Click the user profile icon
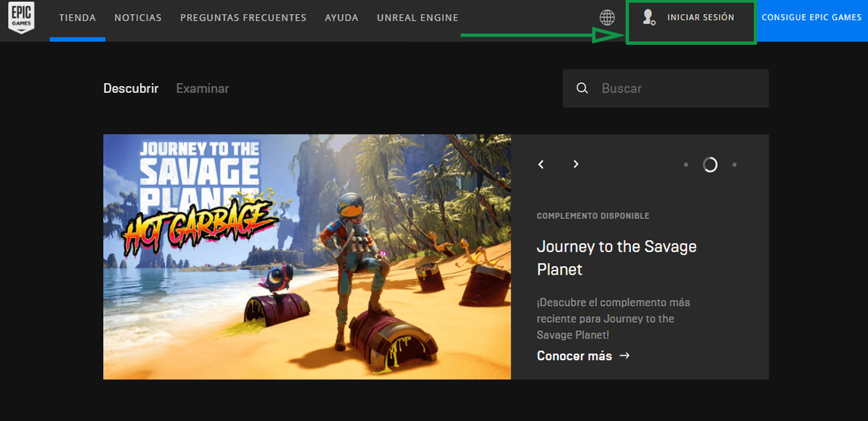The height and width of the screenshot is (421, 868). [x=648, y=17]
